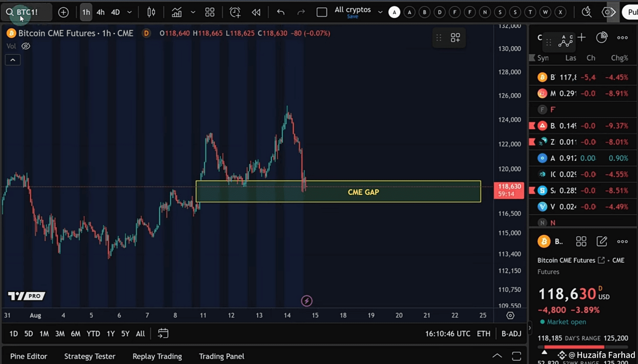Open the Indicators menu icon
Viewport: 638px width, 364px height.
(x=176, y=13)
